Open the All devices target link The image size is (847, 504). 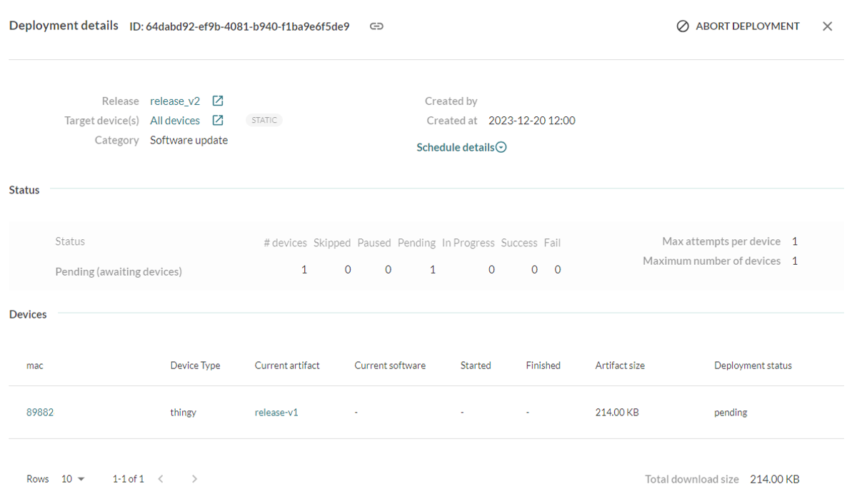tap(175, 121)
